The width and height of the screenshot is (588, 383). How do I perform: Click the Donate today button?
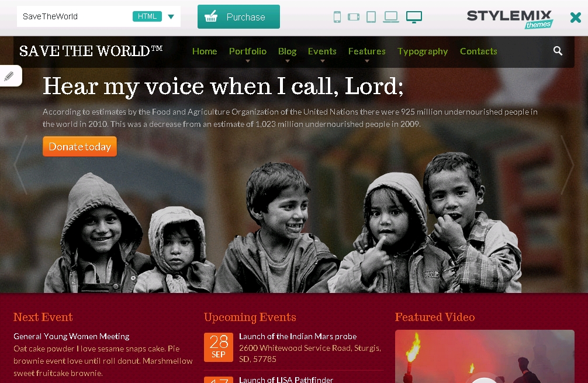point(80,146)
